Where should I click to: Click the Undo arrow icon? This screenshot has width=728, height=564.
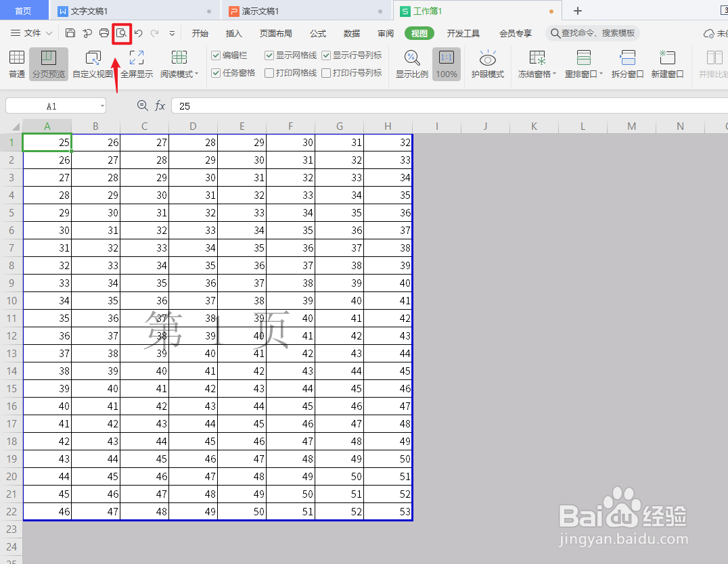pos(139,32)
